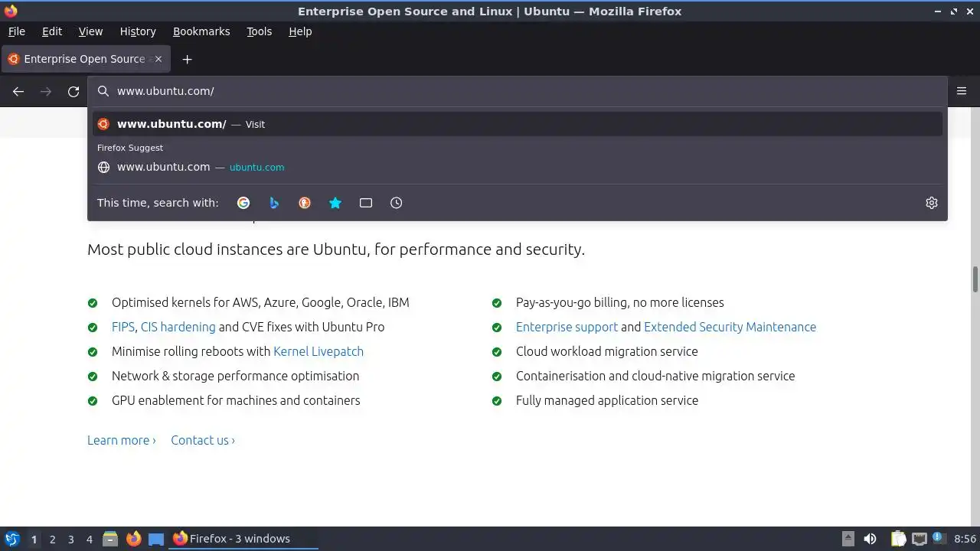Click the page's vertical scrollbar thumb
The image size is (980, 551).
(x=975, y=279)
